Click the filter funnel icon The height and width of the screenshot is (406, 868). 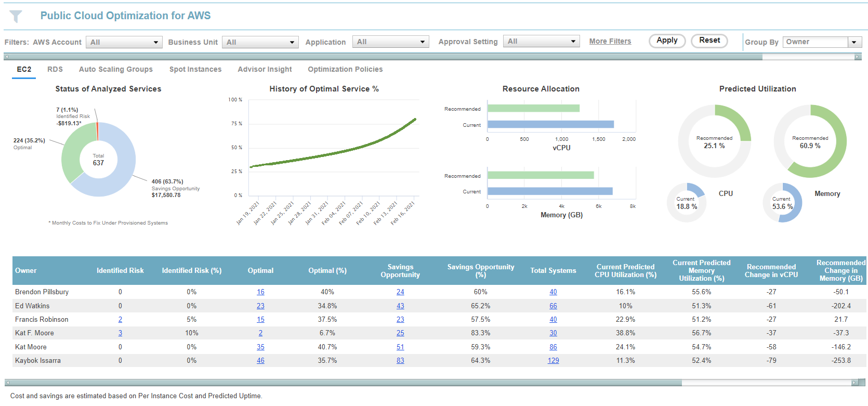16,16
